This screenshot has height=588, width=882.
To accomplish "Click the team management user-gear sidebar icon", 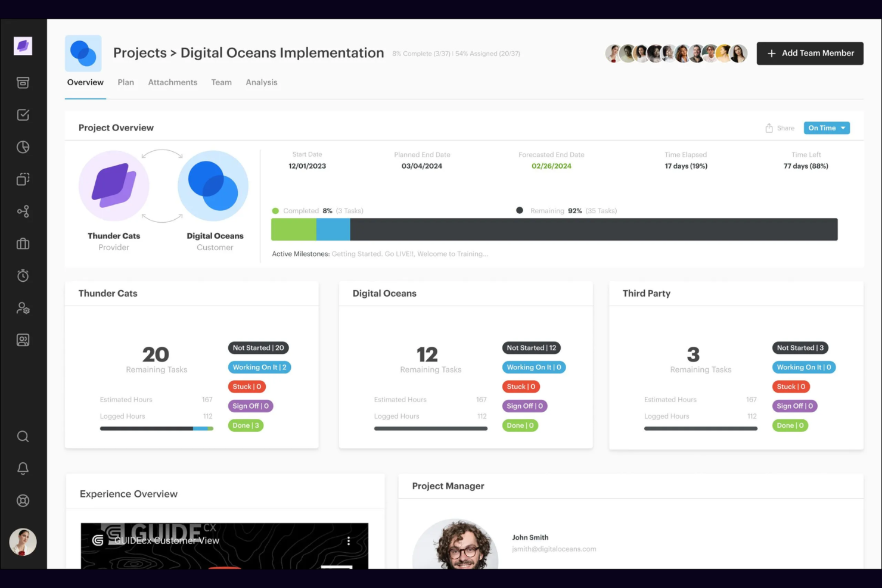I will (23, 308).
